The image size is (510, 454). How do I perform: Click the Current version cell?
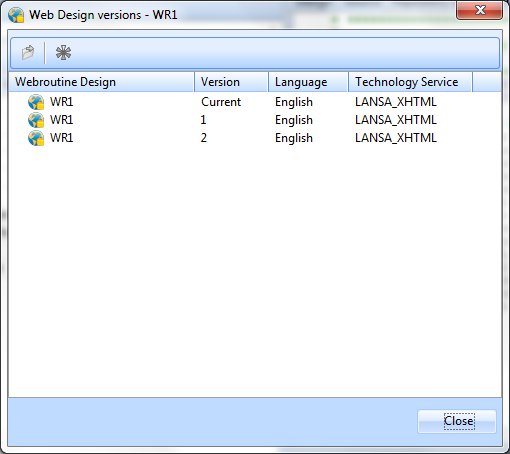pos(221,102)
